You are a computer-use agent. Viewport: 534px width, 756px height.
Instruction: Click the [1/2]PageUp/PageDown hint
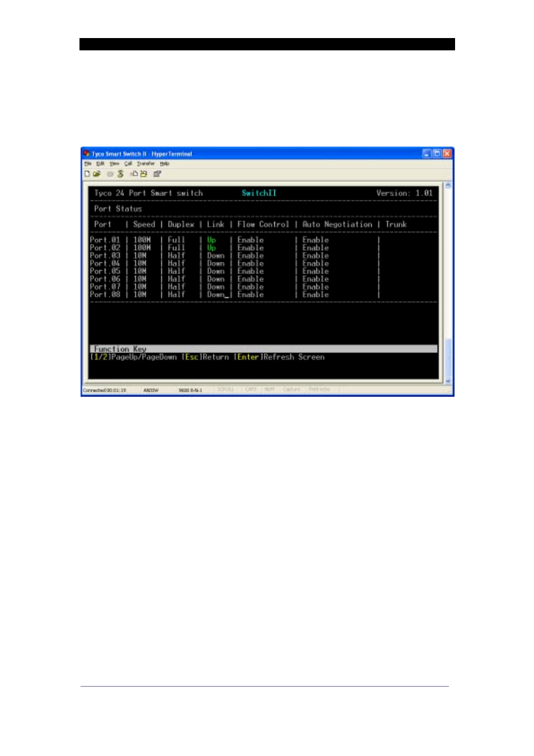coord(134,357)
